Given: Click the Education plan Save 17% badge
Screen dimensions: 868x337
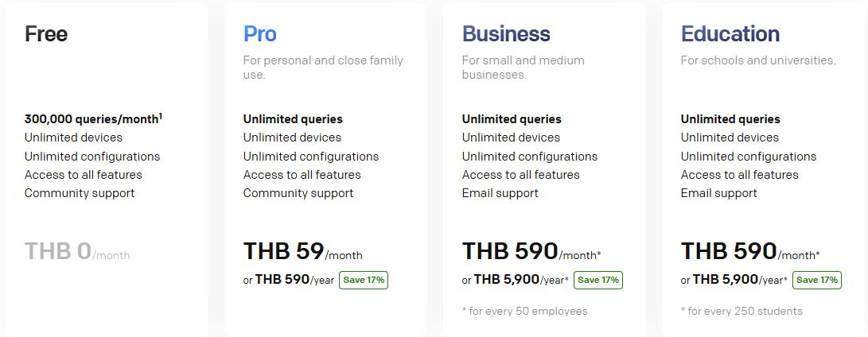Looking at the screenshot, I should click(817, 280).
